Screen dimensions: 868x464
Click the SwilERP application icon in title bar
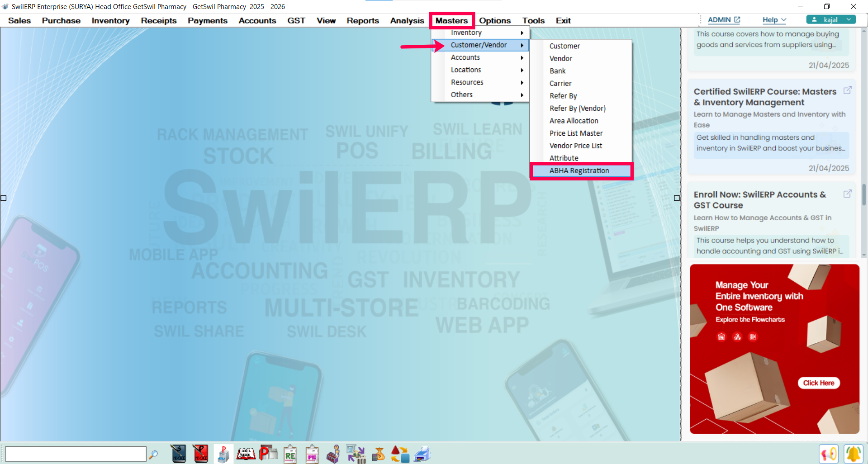tap(5, 6)
